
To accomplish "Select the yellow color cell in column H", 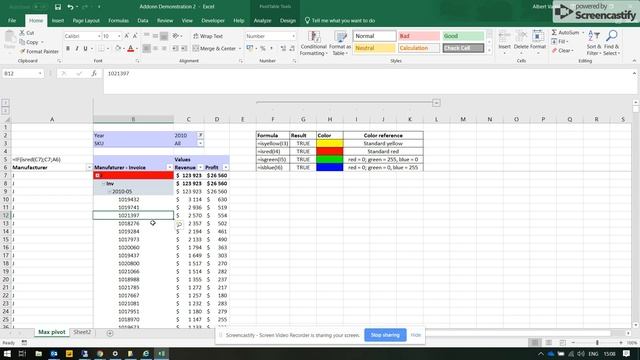I will point(329,143).
